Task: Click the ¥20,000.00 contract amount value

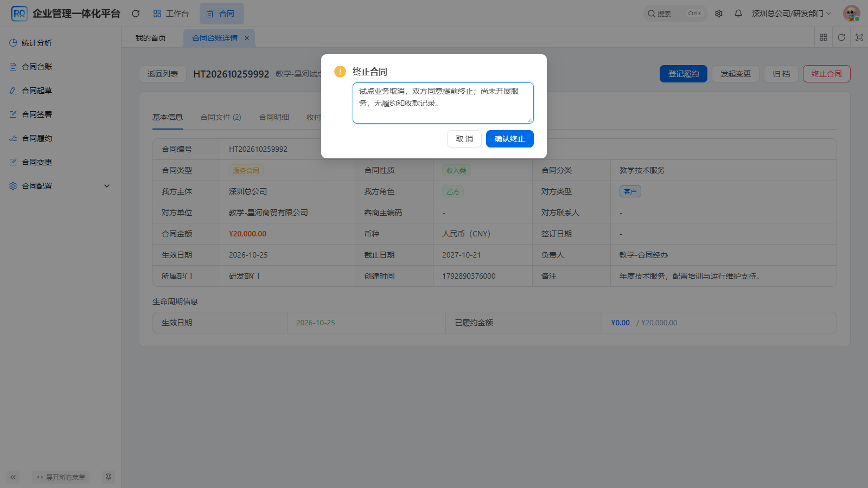Action: coord(248,234)
